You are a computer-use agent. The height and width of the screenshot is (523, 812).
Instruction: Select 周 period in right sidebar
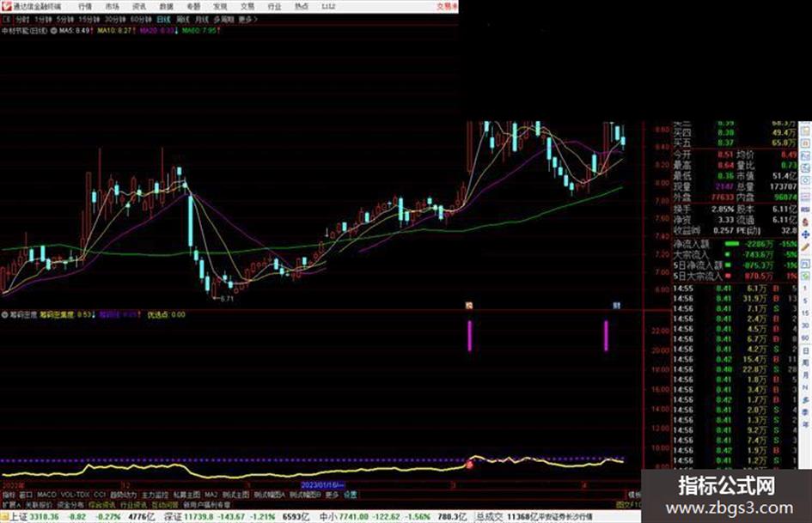pyautogui.click(x=805, y=363)
